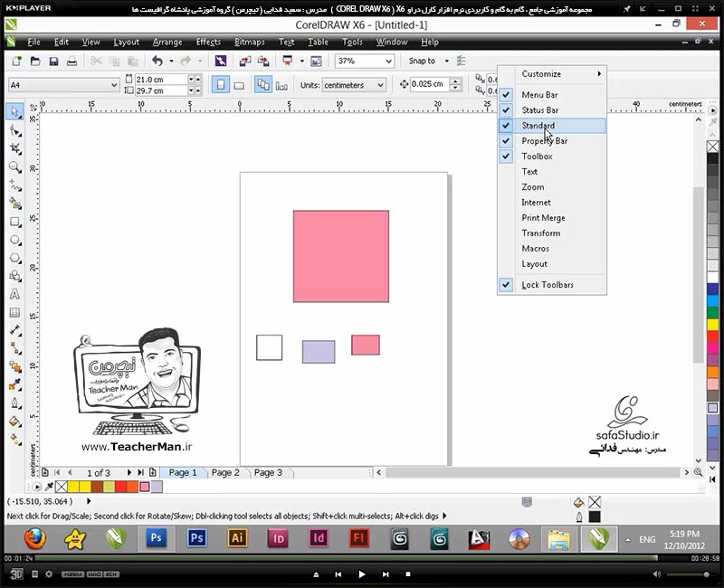Viewport: 724px width, 588px height.
Task: Toggle the Property Bar option
Action: [552, 141]
